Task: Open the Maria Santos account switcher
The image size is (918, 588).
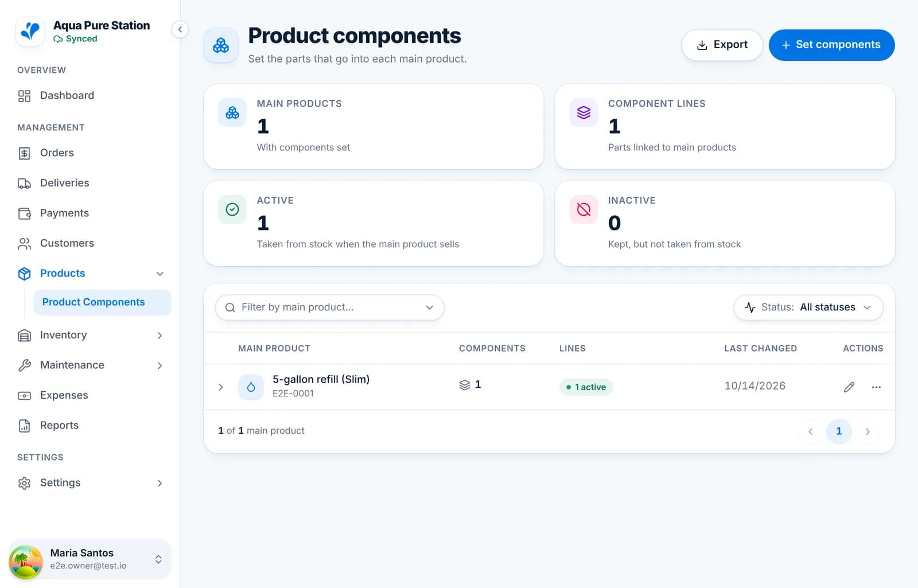Action: (90, 559)
